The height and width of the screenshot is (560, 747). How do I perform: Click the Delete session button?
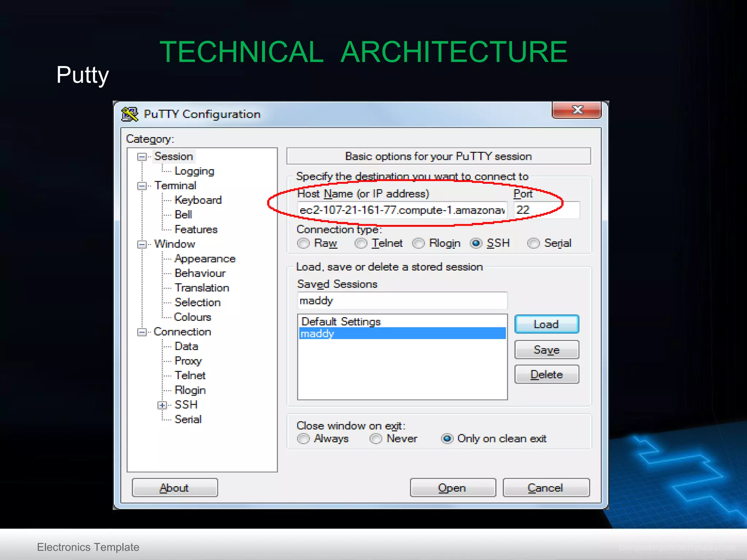pos(546,374)
